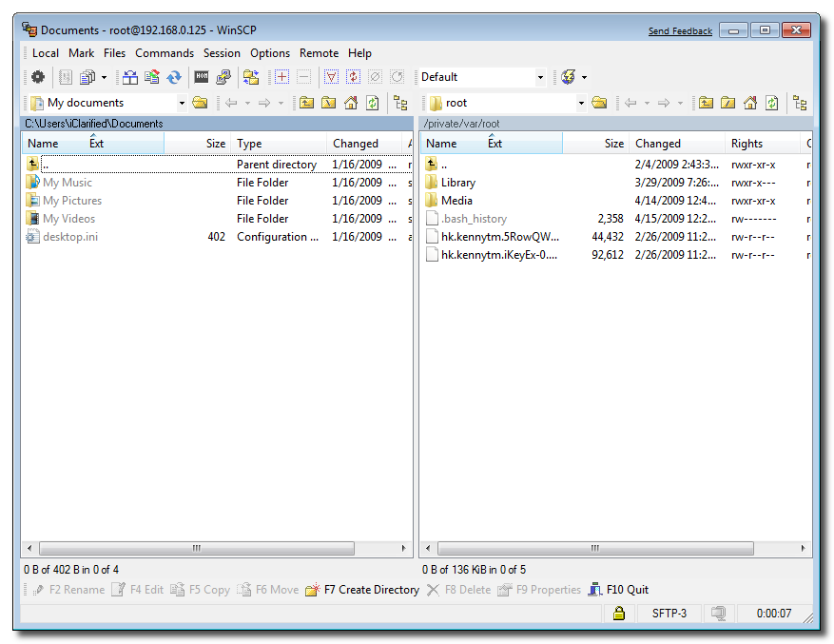Go to local home directory icon
This screenshot has width=834, height=644.
click(351, 103)
